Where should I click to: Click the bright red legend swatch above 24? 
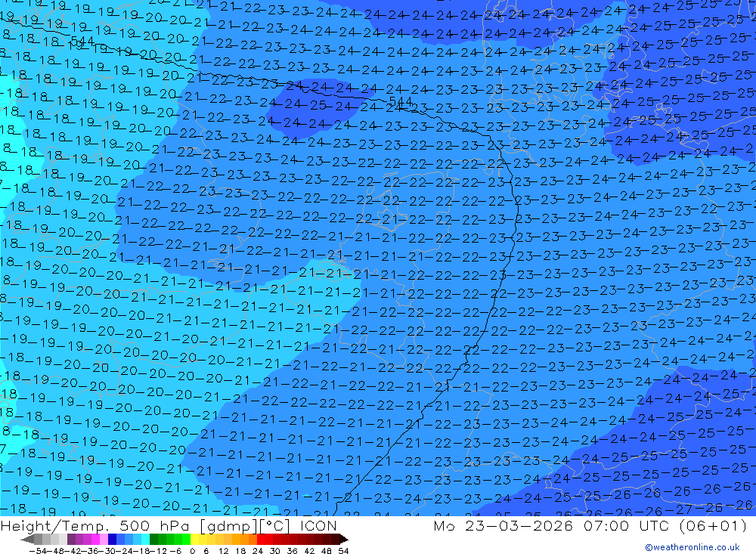(260, 539)
